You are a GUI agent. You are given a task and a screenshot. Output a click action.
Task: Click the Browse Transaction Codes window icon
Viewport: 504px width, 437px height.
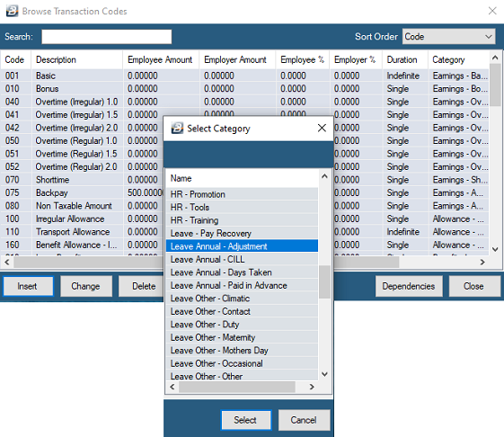click(x=13, y=12)
